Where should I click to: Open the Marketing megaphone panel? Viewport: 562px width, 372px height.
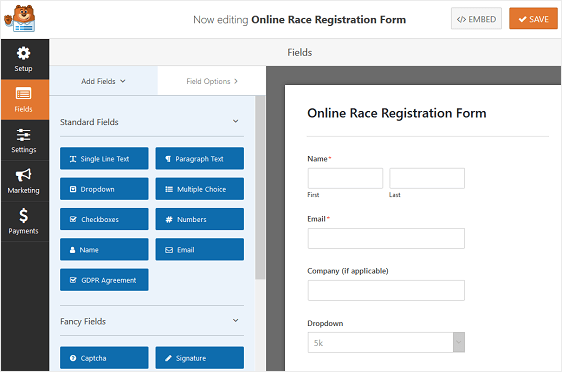(x=24, y=181)
